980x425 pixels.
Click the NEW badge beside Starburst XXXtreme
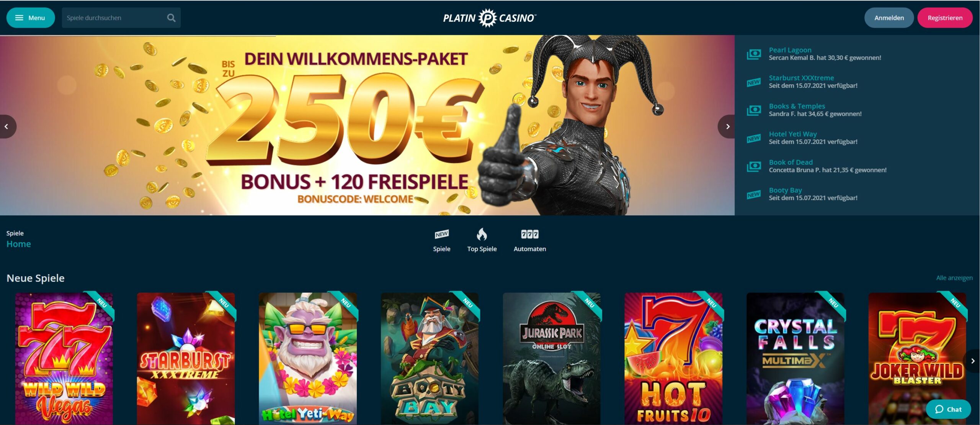pyautogui.click(x=754, y=82)
